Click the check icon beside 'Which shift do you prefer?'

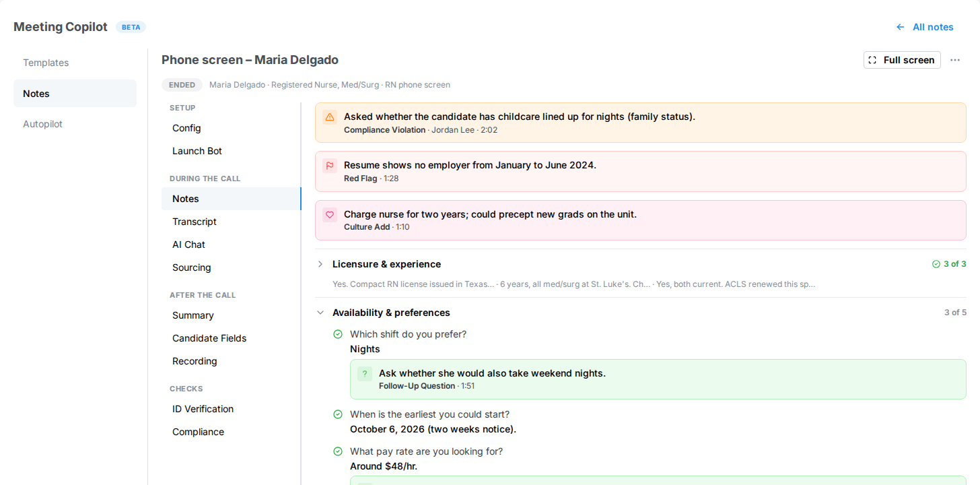tap(338, 334)
